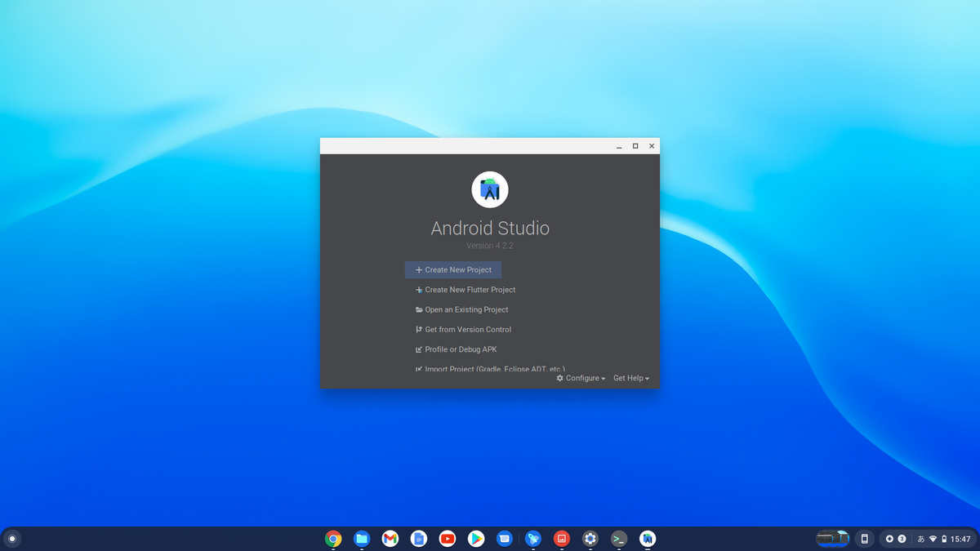Open the Messages app on shelf
The image size is (980, 551).
505,539
